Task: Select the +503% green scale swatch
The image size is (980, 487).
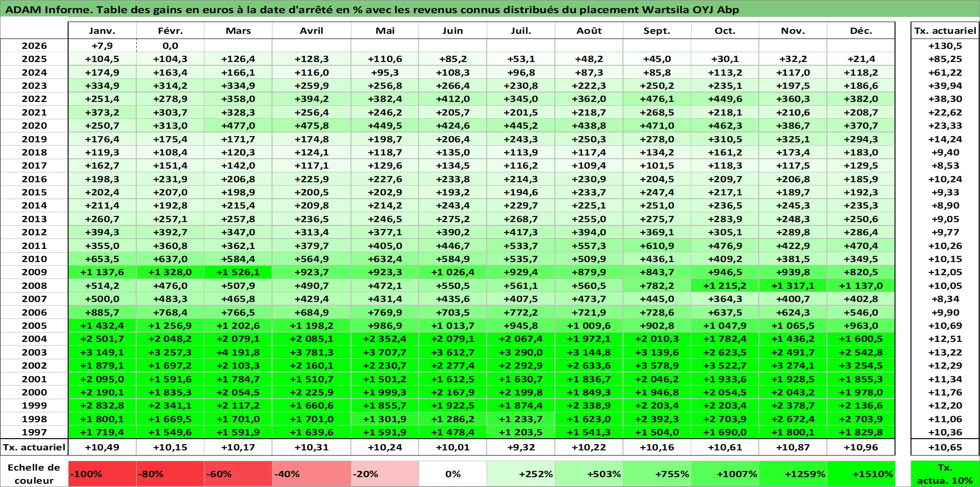Action: 589,474
